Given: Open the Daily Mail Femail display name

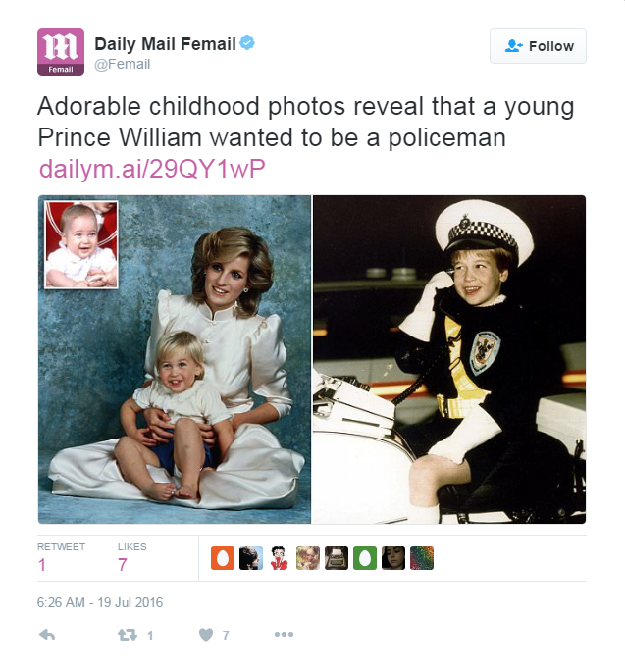Looking at the screenshot, I should click(x=165, y=44).
